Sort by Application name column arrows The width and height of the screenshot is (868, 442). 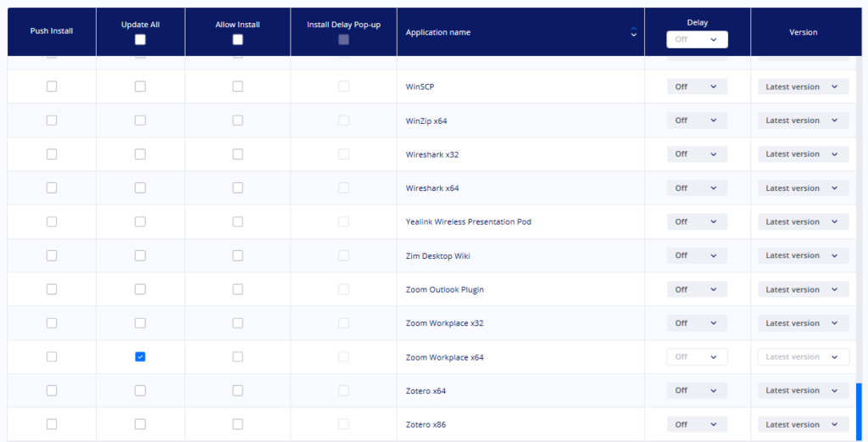(633, 32)
